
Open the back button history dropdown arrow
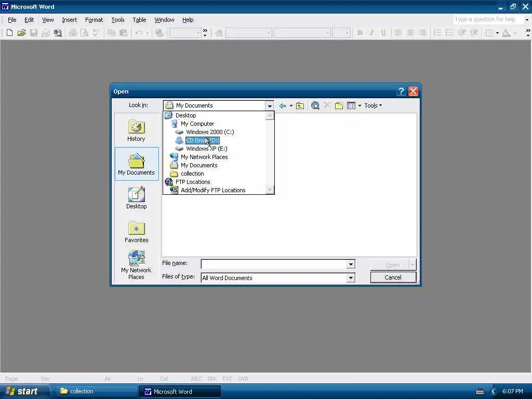(291, 106)
